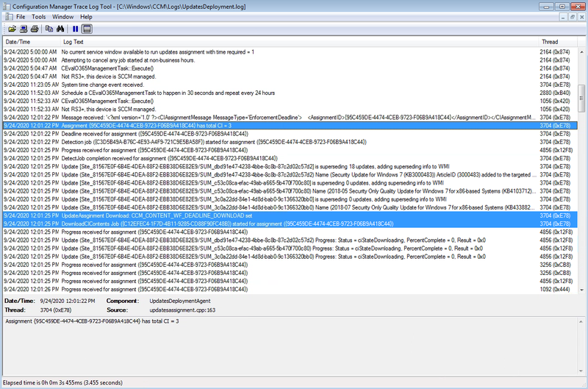Click the Thread column header

[x=550, y=42]
